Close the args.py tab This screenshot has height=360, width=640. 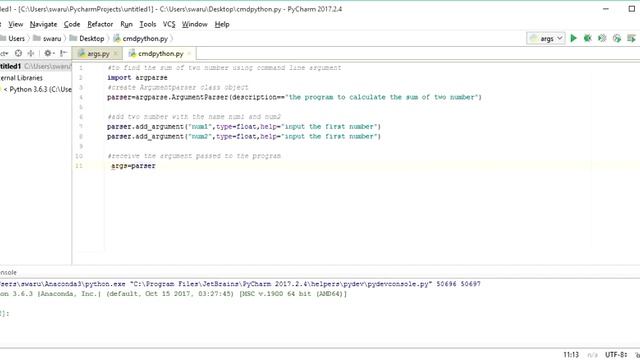click(116, 53)
